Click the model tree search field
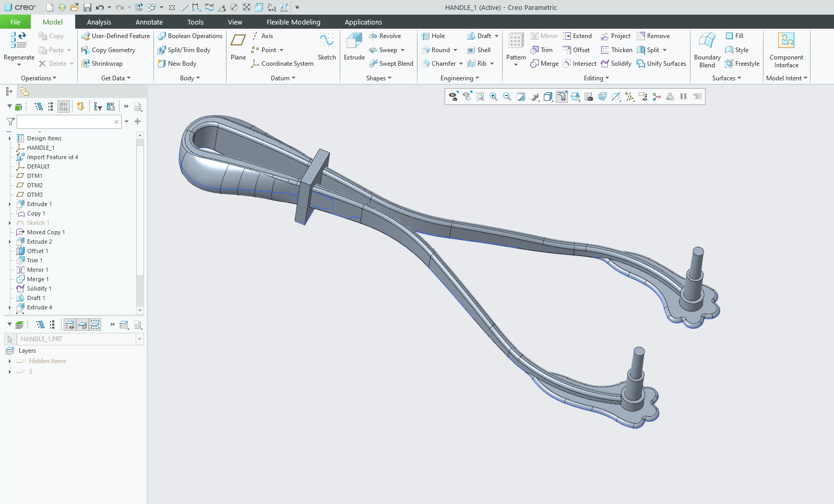The width and height of the screenshot is (834, 504). (65, 122)
